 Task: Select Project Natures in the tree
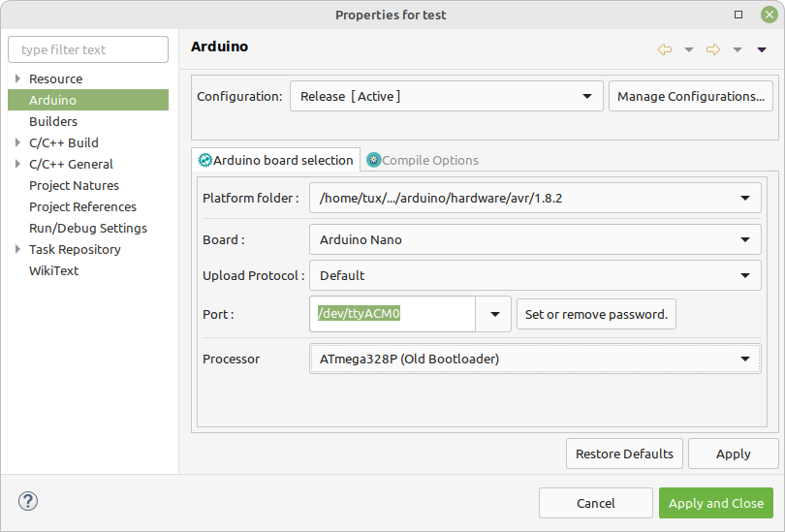[74, 186]
